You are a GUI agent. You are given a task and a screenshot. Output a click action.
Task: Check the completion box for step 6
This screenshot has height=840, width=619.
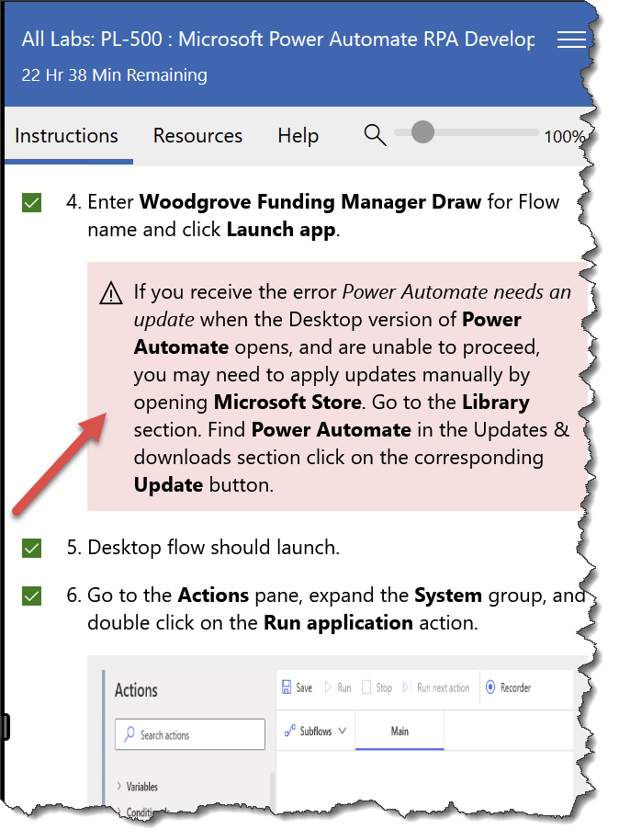pyautogui.click(x=31, y=596)
